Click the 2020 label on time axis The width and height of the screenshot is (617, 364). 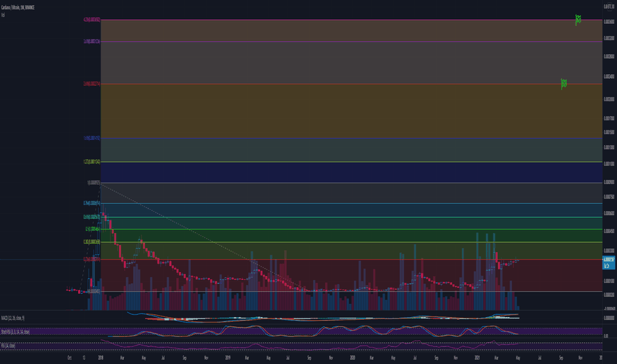(x=352, y=357)
